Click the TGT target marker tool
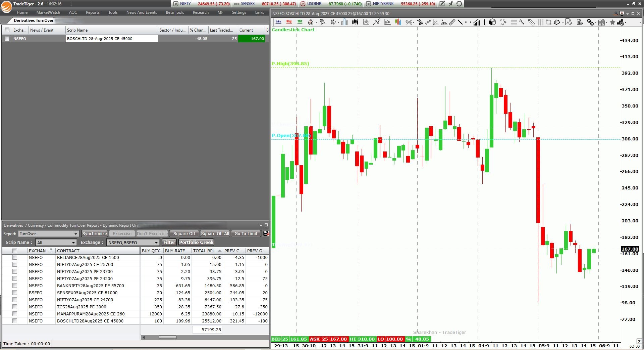 (x=300, y=22)
